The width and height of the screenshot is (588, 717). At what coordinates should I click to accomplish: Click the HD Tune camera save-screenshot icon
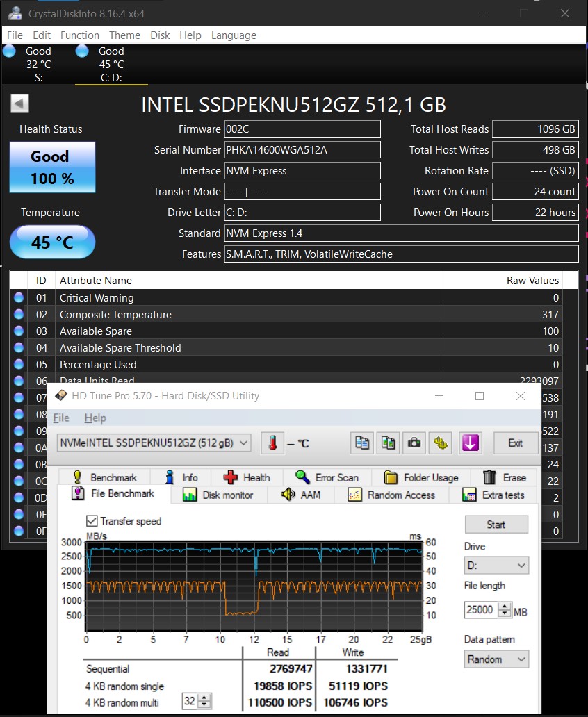click(x=414, y=443)
